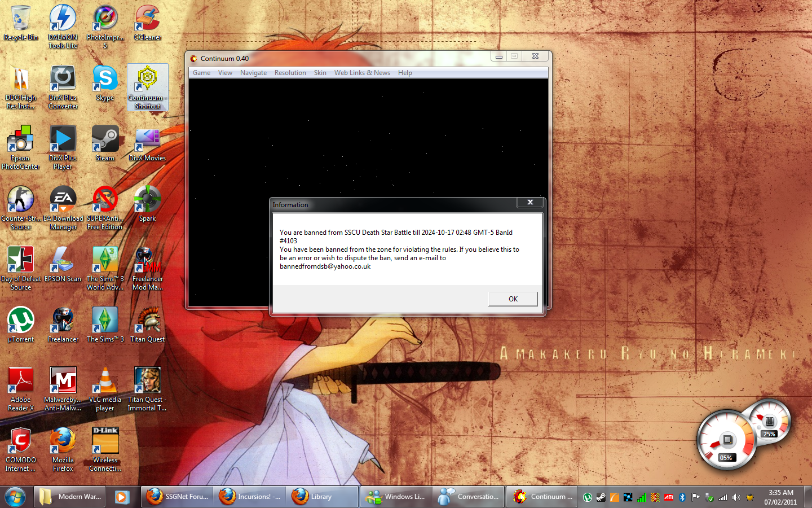Switch to the Incursions Firefox window
Viewport: 812px width, 508px height.
tap(249, 497)
